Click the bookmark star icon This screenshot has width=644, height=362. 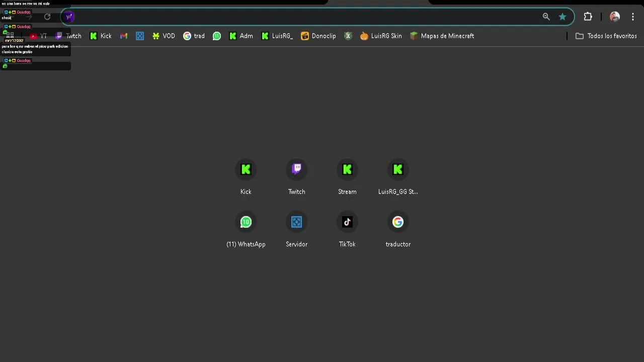pyautogui.click(x=562, y=17)
